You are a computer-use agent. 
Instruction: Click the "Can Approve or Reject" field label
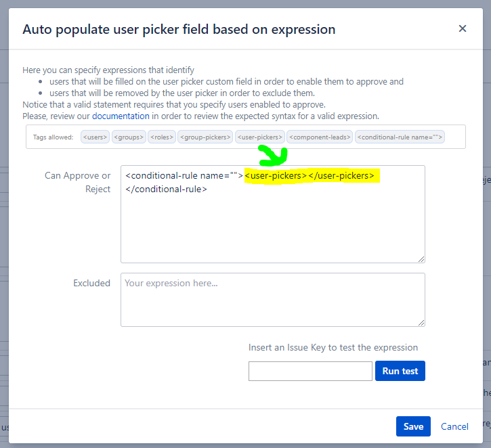pyautogui.click(x=77, y=182)
